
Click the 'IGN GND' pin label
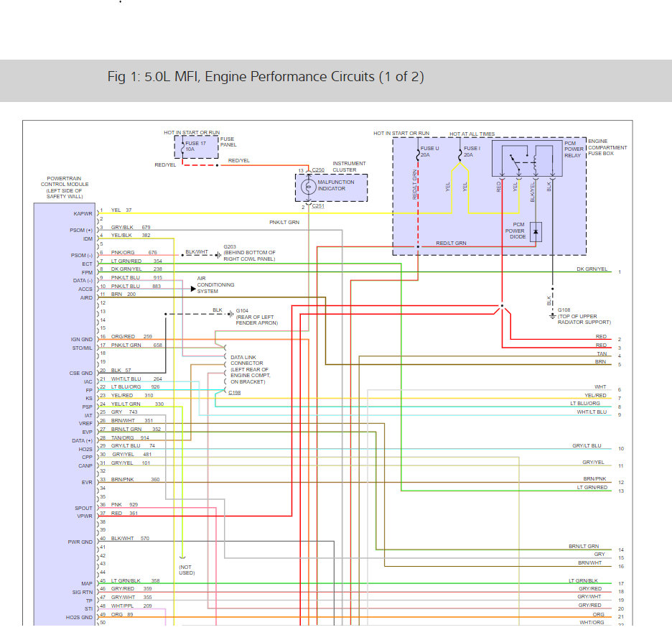click(x=81, y=339)
